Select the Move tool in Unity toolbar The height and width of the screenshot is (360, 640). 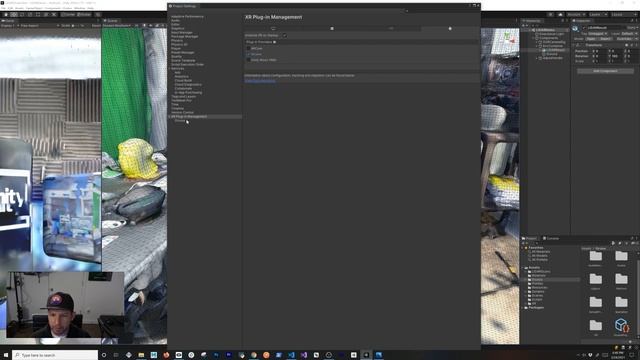(x=14, y=14)
